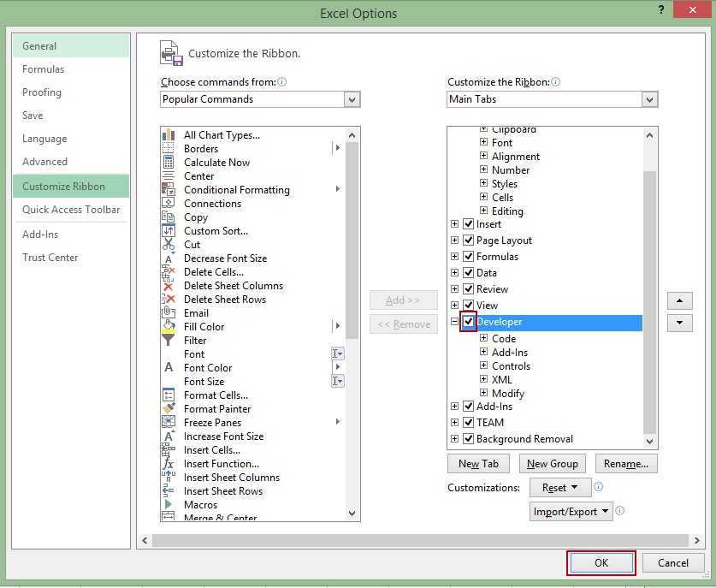Select the Insert Sheet Columns icon

(x=169, y=477)
